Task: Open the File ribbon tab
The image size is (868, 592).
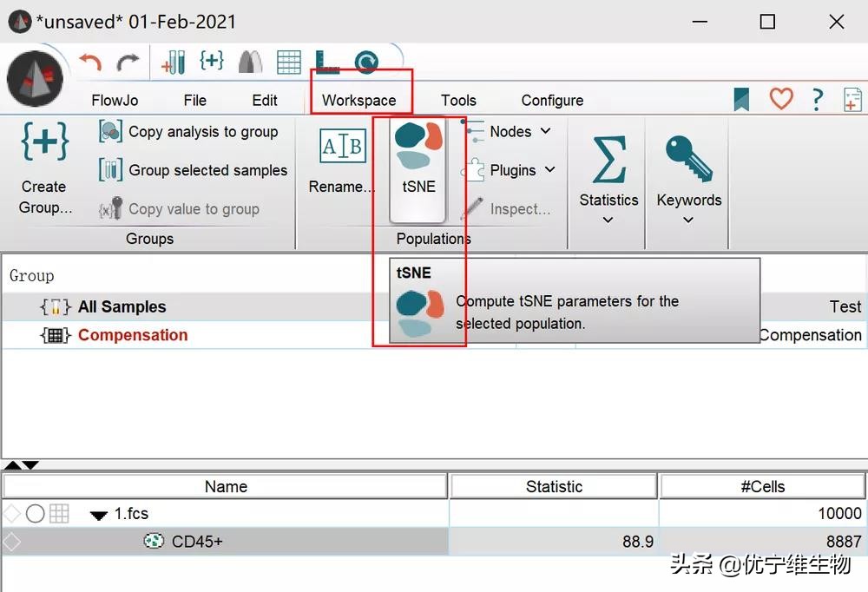Action: 194,100
